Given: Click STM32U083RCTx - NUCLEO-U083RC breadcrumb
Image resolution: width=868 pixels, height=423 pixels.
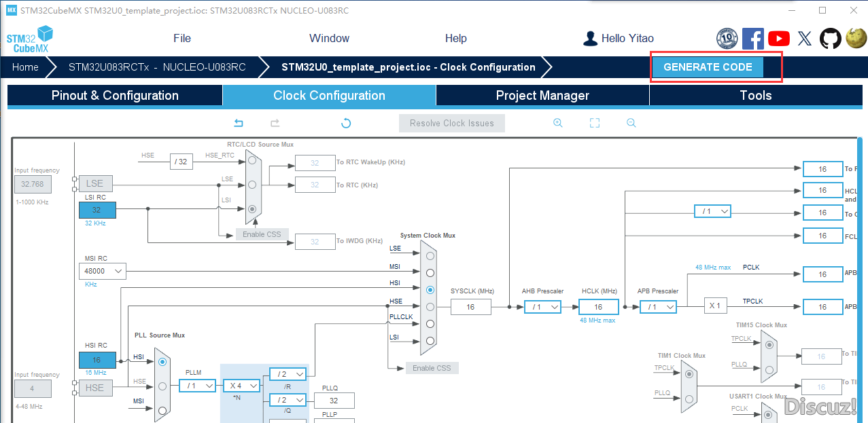Looking at the screenshot, I should tap(157, 67).
